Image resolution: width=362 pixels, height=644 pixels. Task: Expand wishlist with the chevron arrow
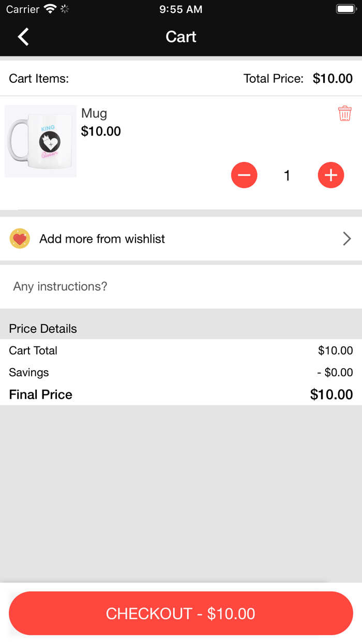pos(346,239)
